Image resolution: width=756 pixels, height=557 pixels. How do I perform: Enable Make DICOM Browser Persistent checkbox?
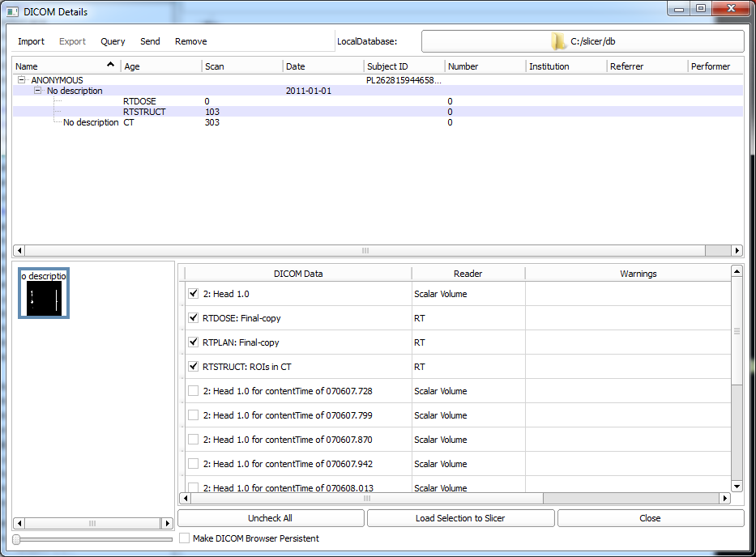[x=185, y=538]
